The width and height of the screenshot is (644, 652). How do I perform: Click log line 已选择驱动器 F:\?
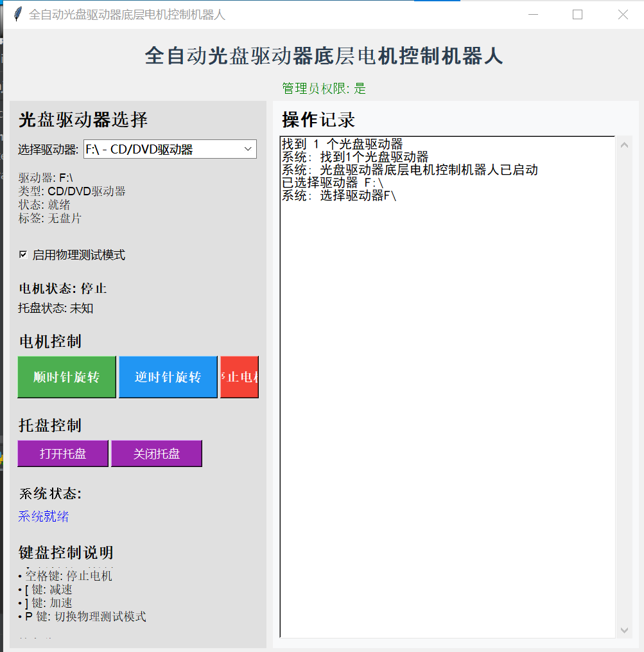333,182
